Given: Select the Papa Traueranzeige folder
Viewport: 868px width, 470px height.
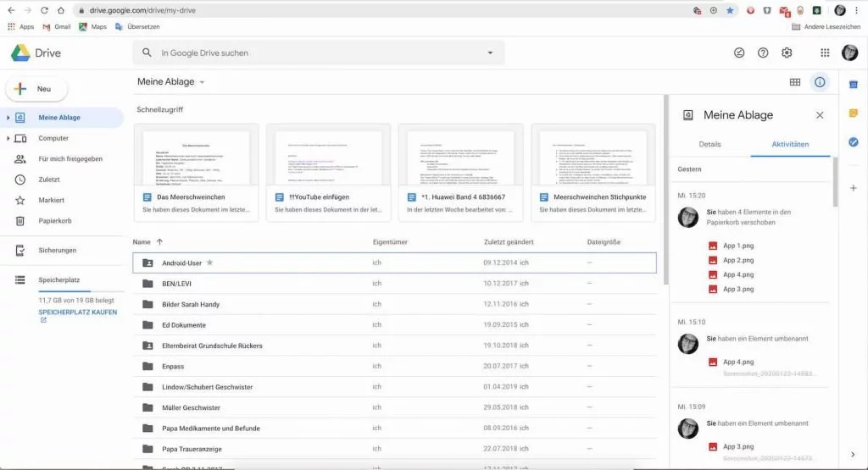Looking at the screenshot, I should click(395, 449).
